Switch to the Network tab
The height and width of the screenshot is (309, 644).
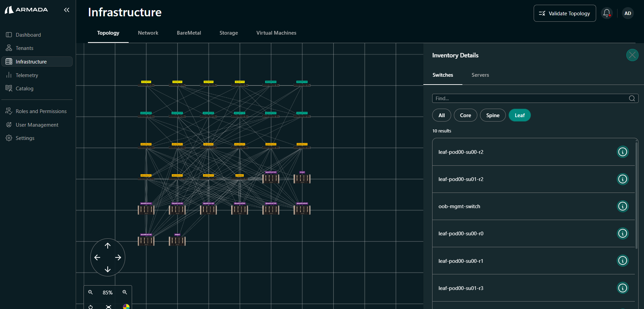click(148, 33)
